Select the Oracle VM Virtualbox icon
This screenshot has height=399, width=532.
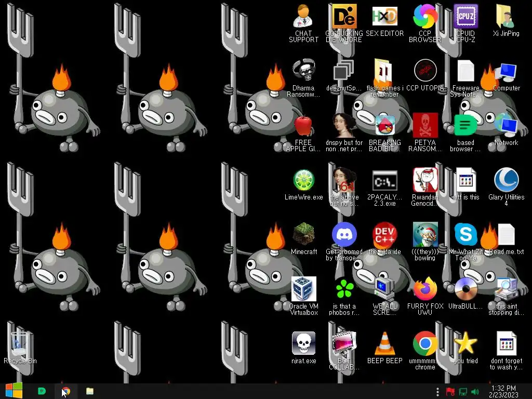click(x=303, y=289)
